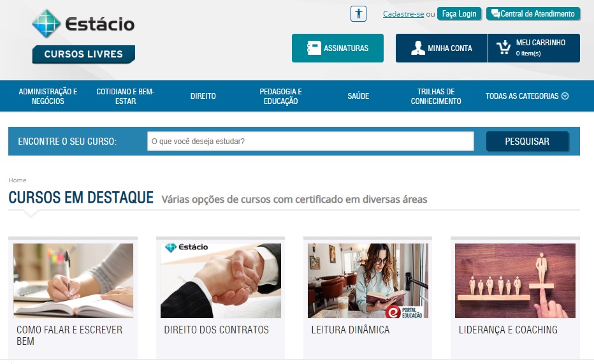
Task: Click the user silhouette icon in Minha Conta
Action: click(418, 48)
